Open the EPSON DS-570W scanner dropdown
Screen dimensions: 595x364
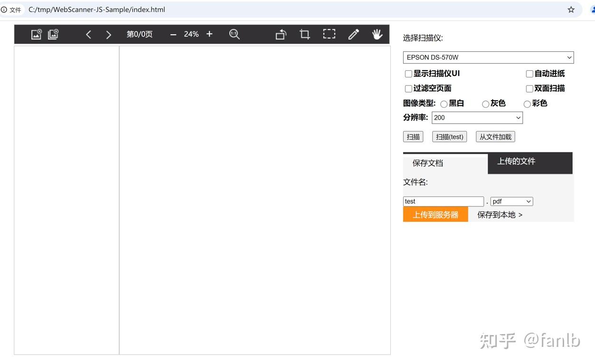click(488, 57)
